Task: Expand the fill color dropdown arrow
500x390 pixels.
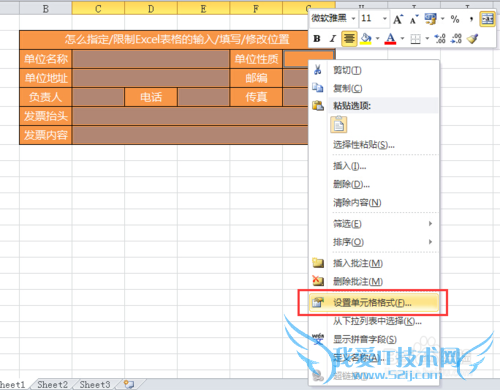Action: [x=378, y=39]
